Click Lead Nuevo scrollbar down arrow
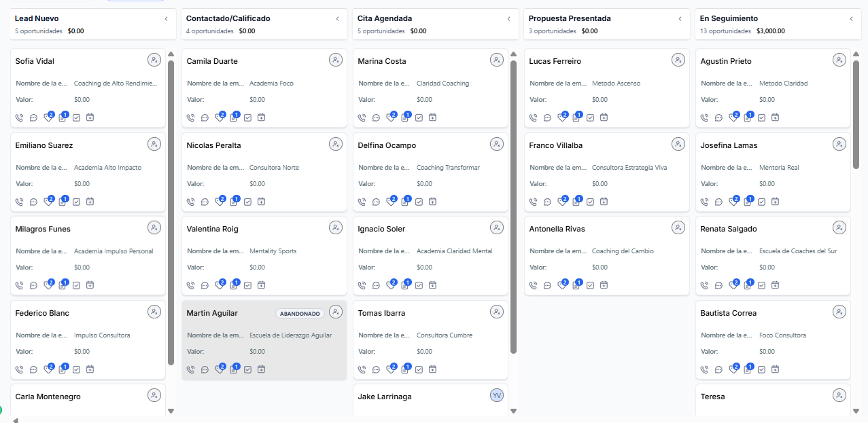Viewport: 868px width, 423px height. 171,411
